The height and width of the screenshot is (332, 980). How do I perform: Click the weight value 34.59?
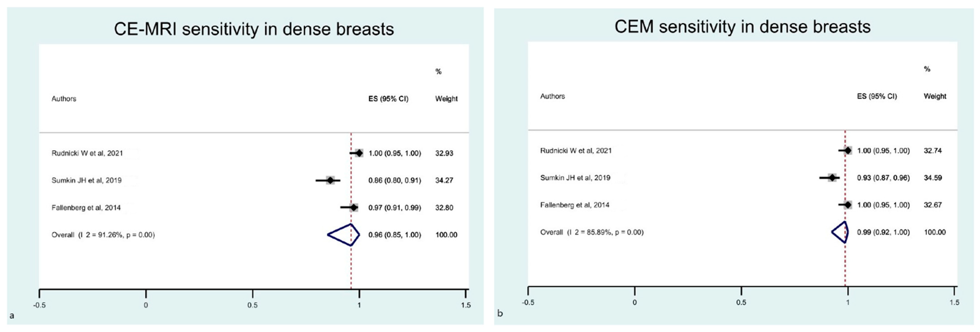[x=932, y=178]
